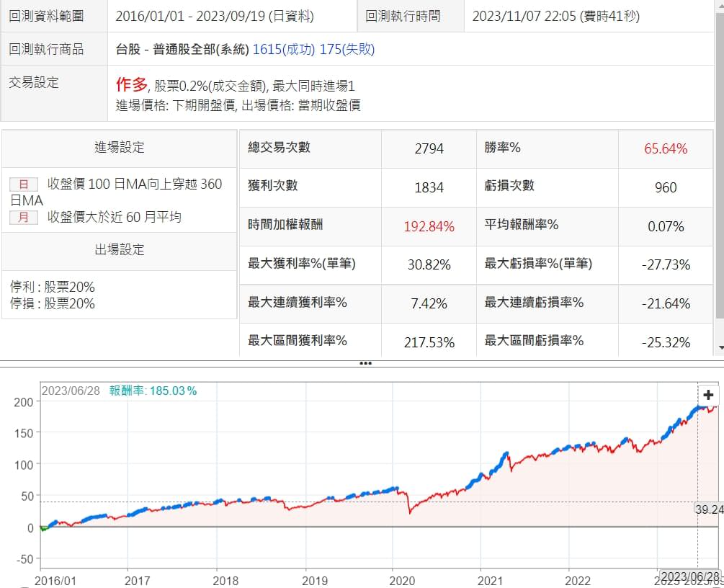This screenshot has height=588, width=724.
Task: Select the 進場設定 header
Action: (120, 148)
